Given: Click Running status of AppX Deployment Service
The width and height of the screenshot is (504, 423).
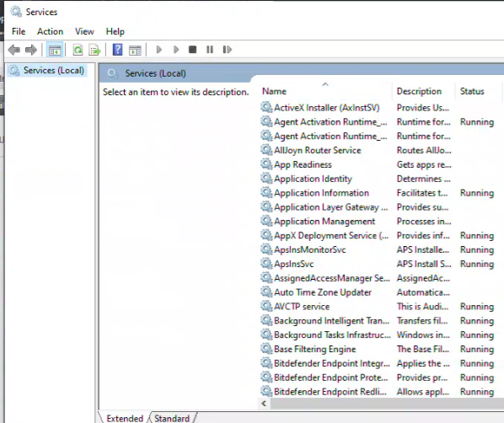Looking at the screenshot, I should [477, 236].
